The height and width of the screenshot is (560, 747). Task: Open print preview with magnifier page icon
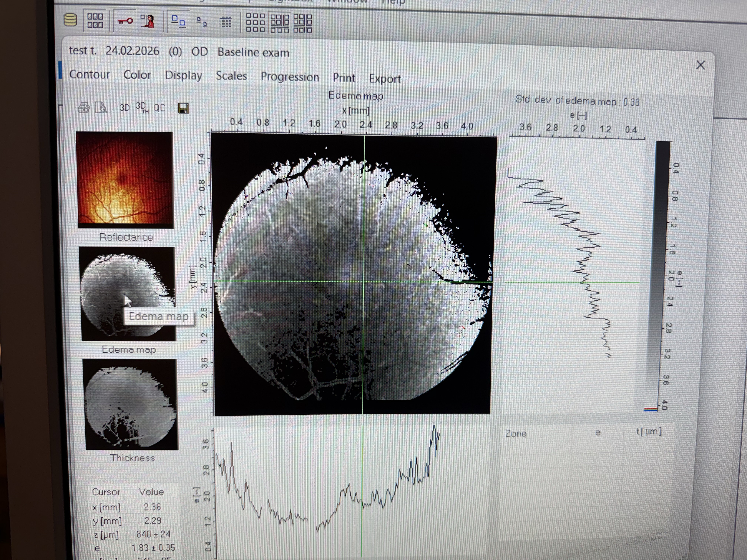[101, 108]
